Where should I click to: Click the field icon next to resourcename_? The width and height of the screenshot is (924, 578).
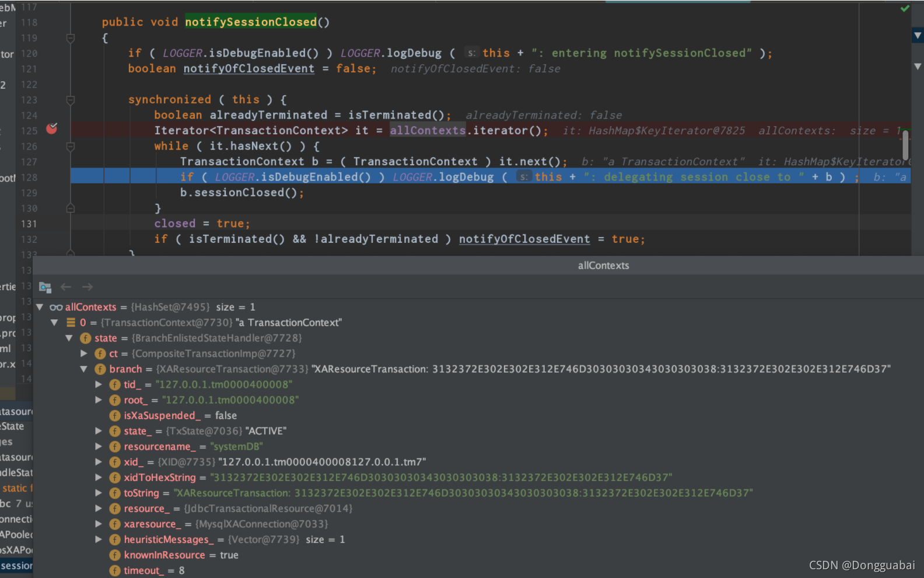(x=115, y=447)
